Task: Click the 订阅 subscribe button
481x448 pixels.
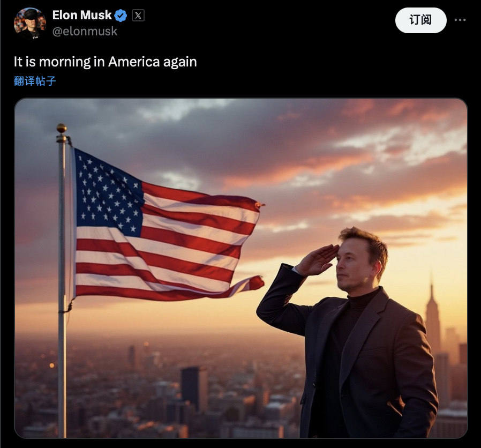Action: 421,20
